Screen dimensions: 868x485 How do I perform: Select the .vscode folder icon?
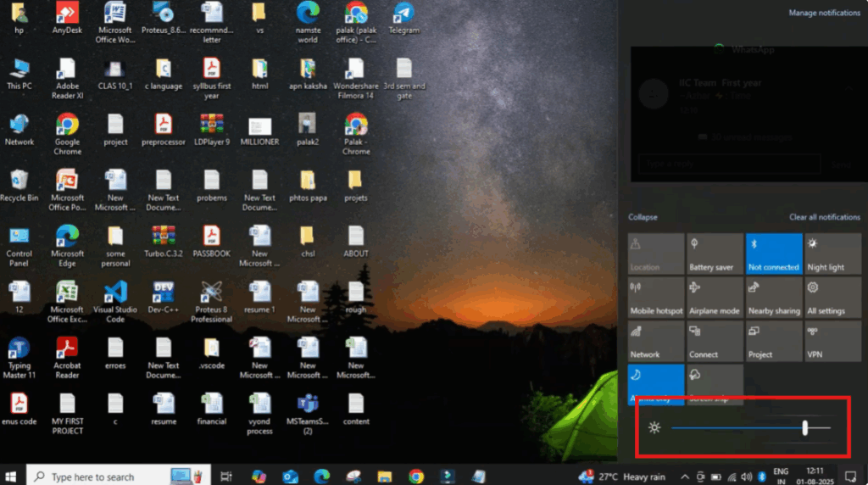pos(211,354)
